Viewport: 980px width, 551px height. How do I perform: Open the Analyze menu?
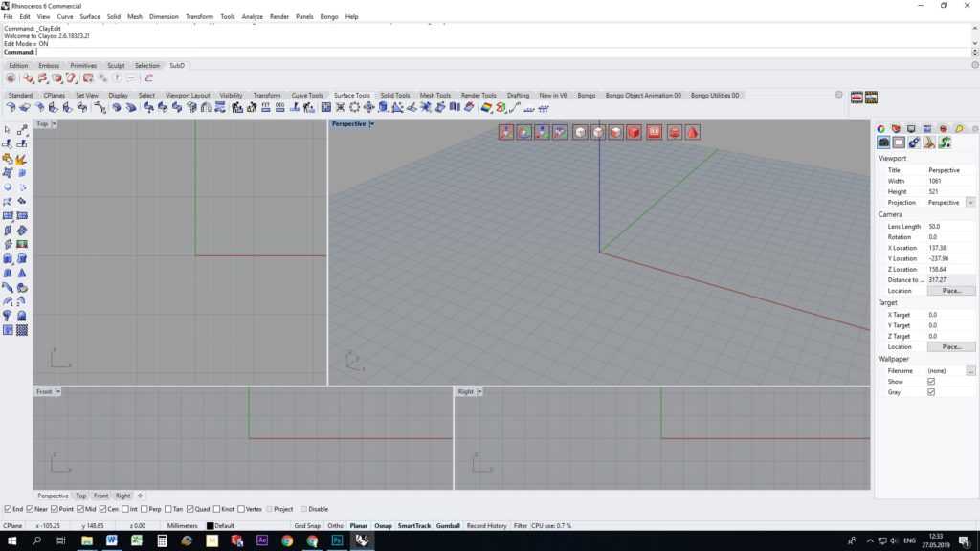(253, 17)
